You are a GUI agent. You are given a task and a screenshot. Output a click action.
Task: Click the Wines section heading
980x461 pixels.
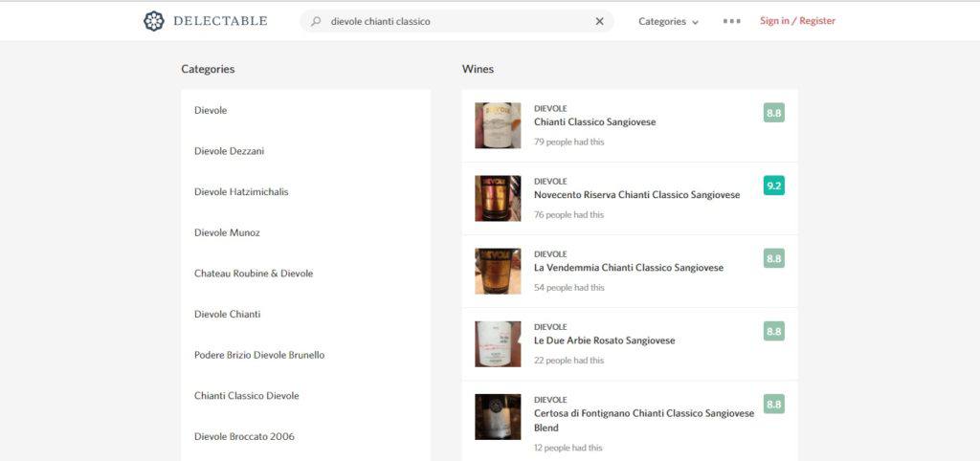(478, 69)
